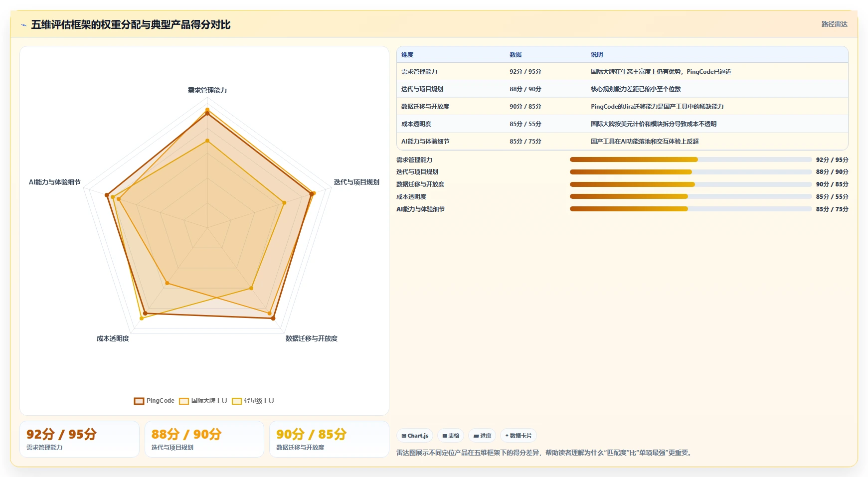Toggle PingCode dataset in chart legend
Image resolution: width=868 pixels, height=477 pixels.
(154, 401)
